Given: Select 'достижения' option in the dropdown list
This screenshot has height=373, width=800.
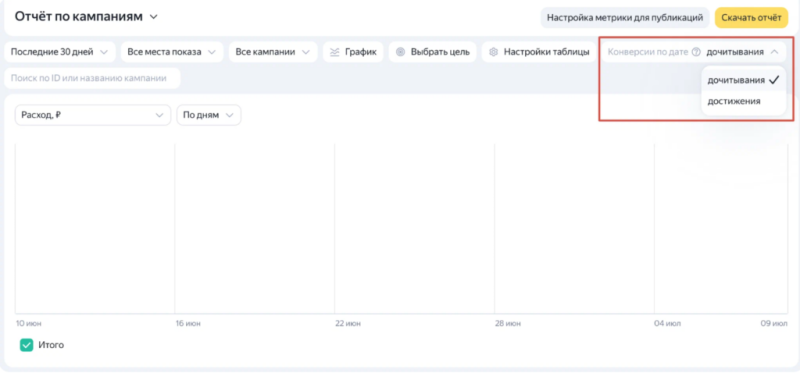Looking at the screenshot, I should coord(744,102).
